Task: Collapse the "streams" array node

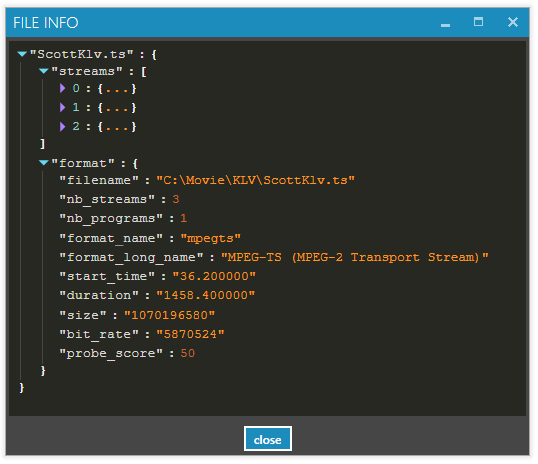Action: [44, 71]
